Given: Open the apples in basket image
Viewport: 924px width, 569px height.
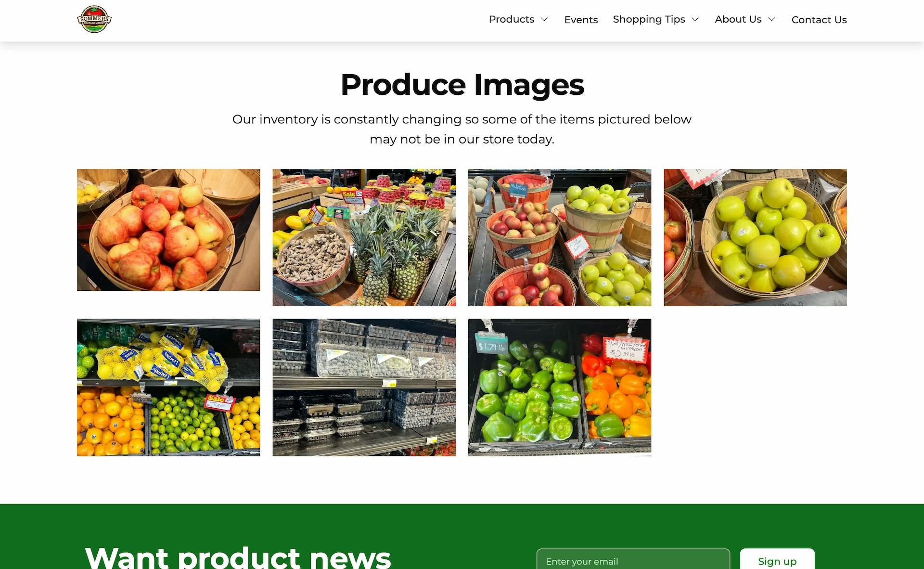Looking at the screenshot, I should (168, 230).
